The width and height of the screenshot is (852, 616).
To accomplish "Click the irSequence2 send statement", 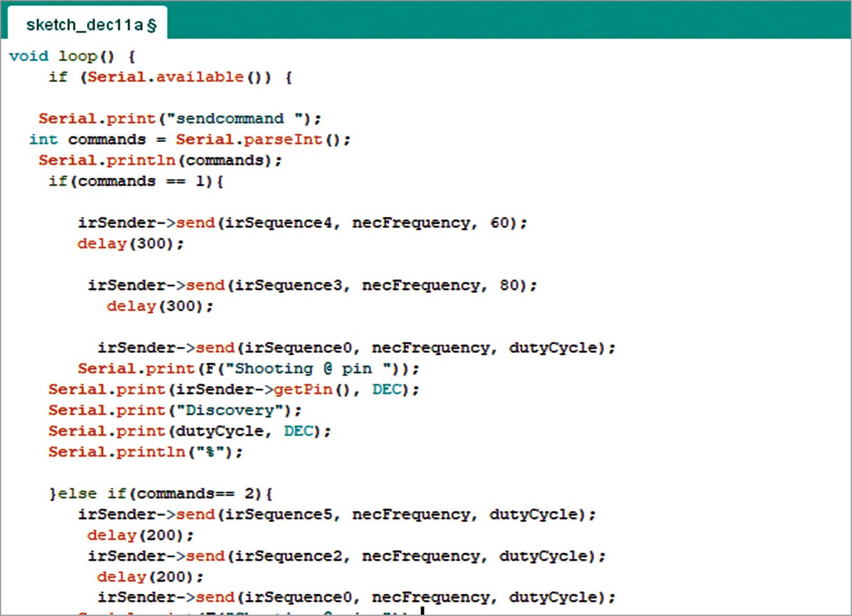I will coord(347,556).
